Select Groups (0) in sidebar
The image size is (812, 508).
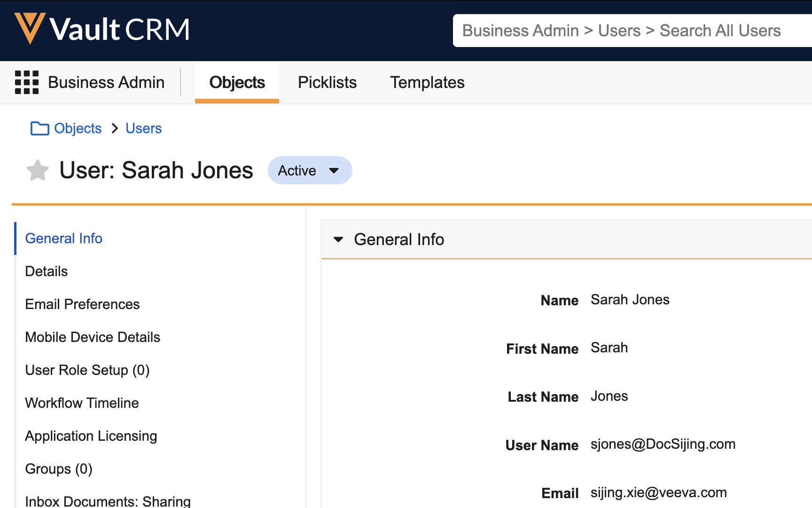click(x=59, y=469)
